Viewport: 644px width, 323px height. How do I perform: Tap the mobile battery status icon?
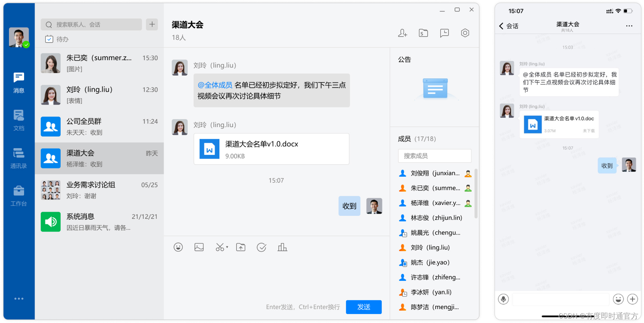pos(628,11)
